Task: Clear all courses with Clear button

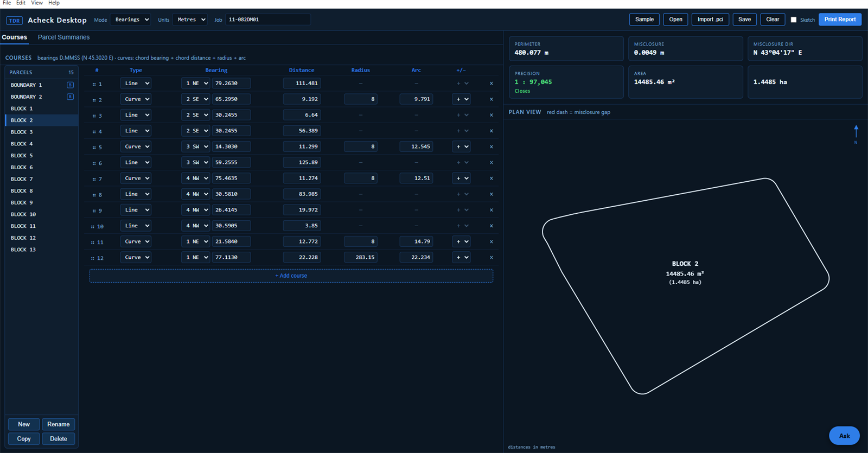Action: pyautogui.click(x=773, y=20)
